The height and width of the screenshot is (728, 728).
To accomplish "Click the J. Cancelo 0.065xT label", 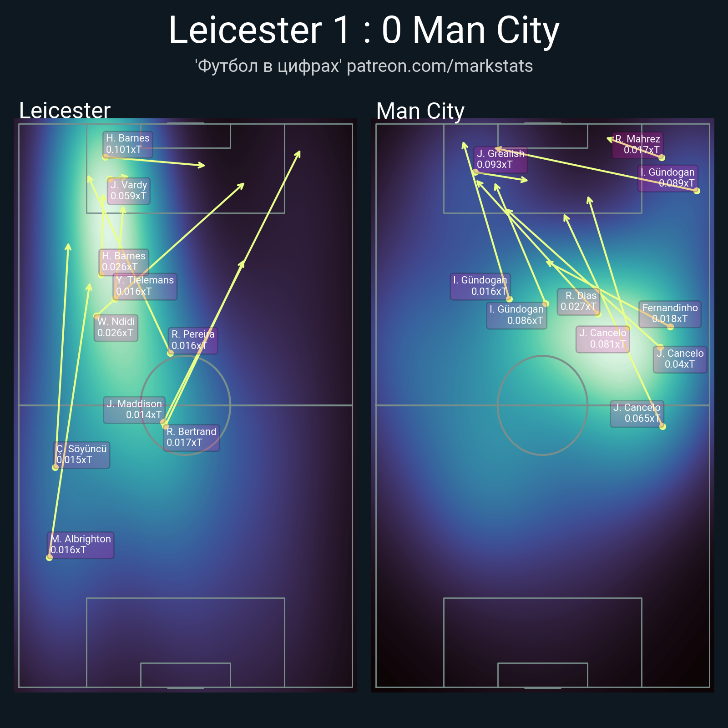I will click(x=637, y=413).
